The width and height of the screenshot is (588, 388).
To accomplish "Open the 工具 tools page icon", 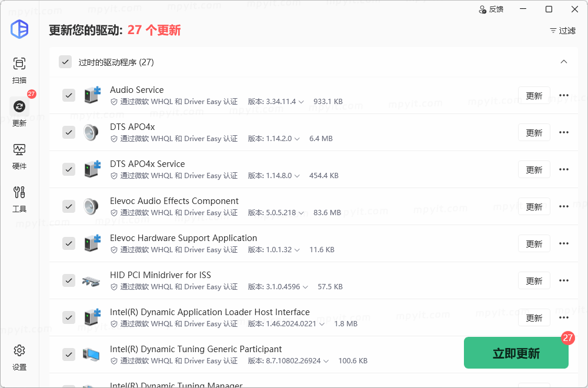I will (x=19, y=192).
